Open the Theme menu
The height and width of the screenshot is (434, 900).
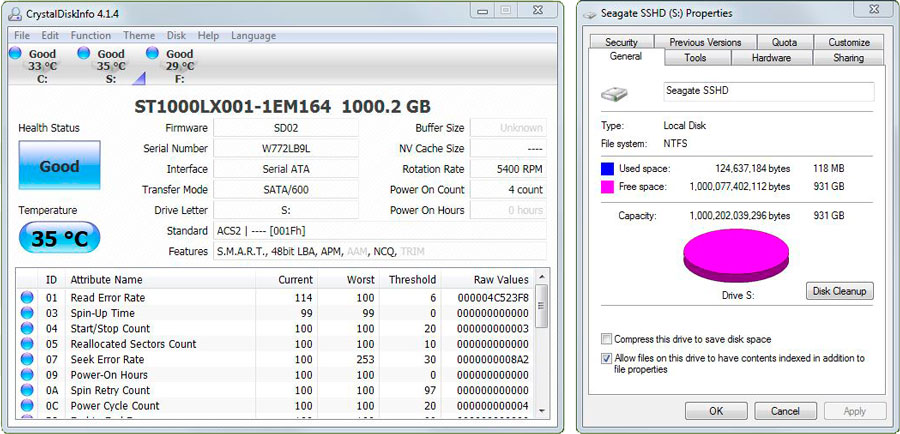pos(139,36)
